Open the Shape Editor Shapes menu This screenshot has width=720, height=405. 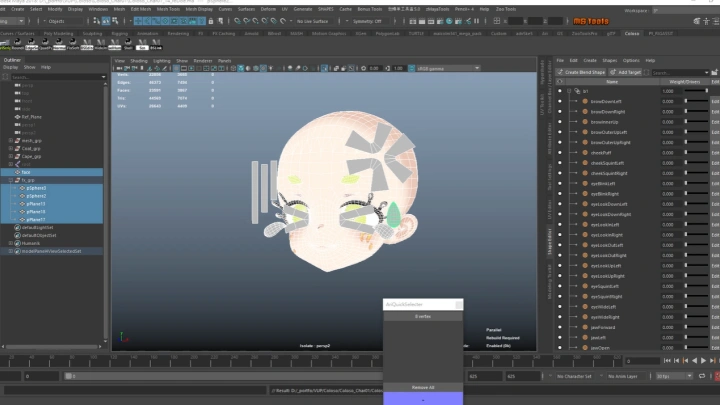pyautogui.click(x=610, y=61)
